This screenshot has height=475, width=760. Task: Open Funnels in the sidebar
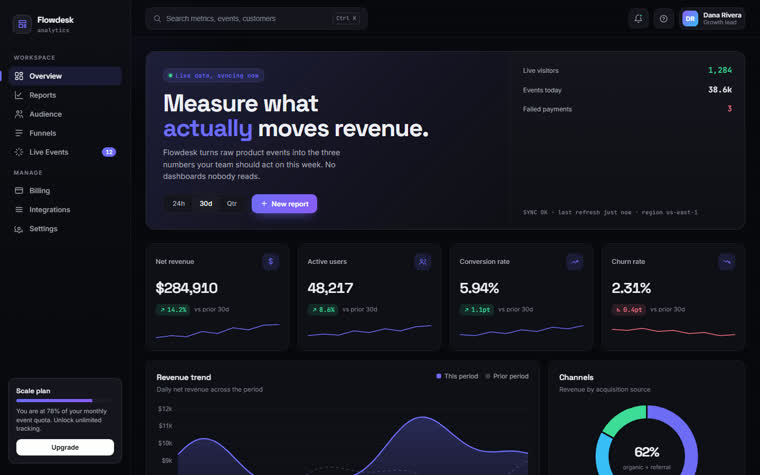(65, 133)
